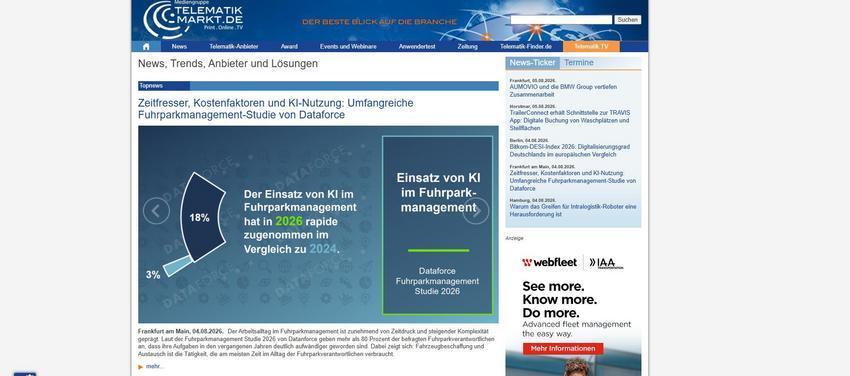The image size is (850, 376).
Task: Show previous slide with left arrow
Action: tap(156, 211)
